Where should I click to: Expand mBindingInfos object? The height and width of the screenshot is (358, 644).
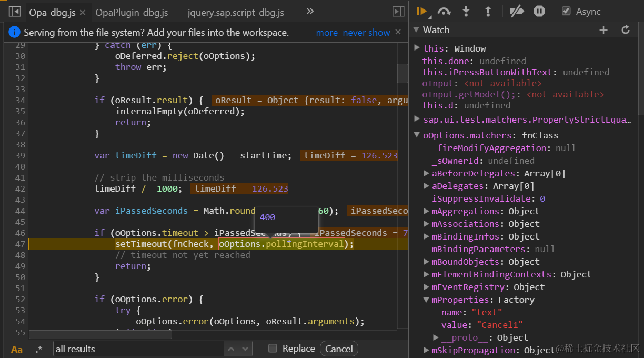426,236
